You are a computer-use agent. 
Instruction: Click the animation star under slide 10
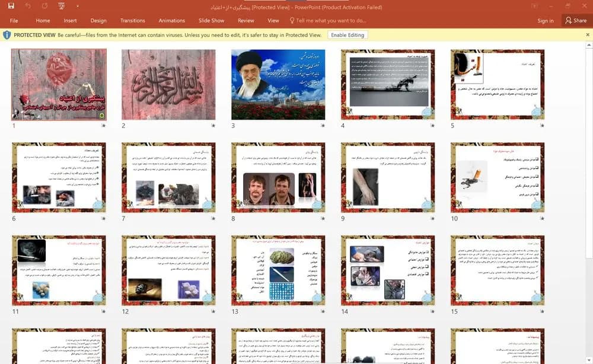pos(543,219)
